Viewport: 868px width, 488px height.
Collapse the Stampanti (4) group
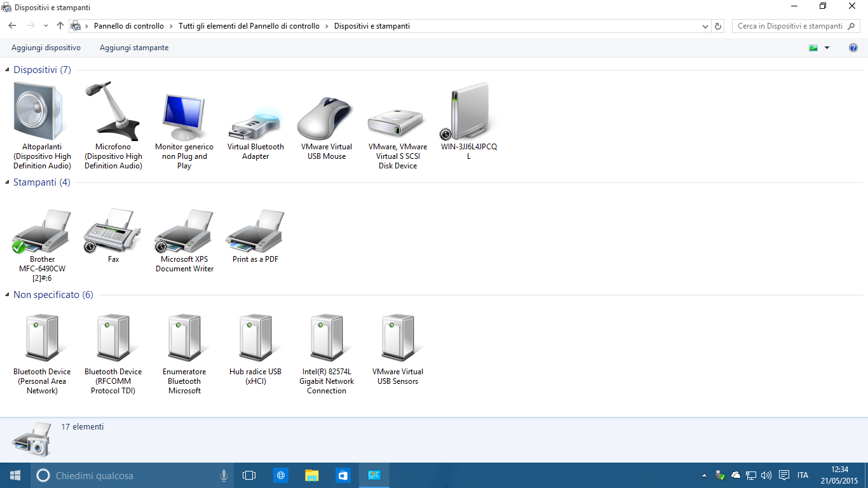click(x=8, y=182)
